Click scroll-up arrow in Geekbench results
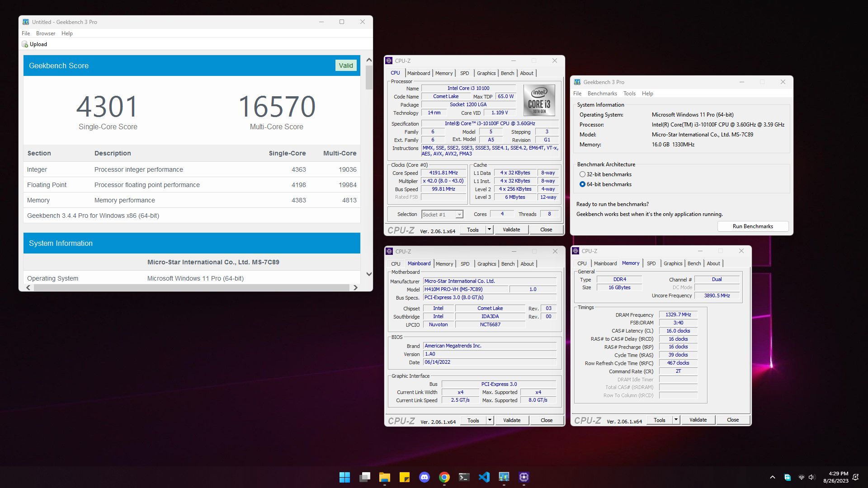 369,60
